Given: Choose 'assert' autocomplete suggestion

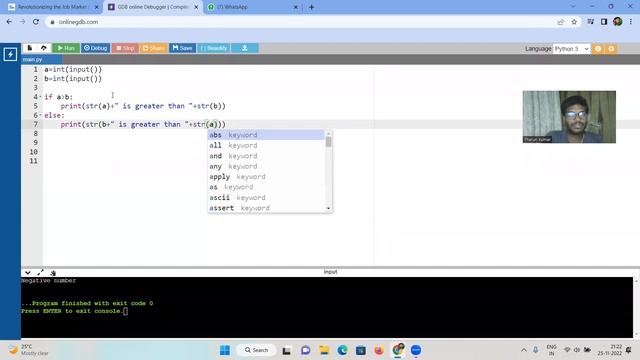Looking at the screenshot, I should (x=266, y=208).
